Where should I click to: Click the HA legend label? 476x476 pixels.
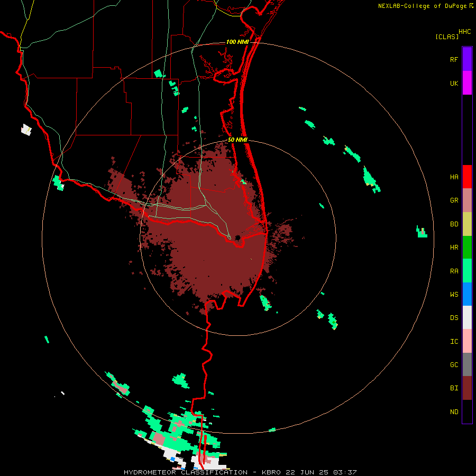454,177
